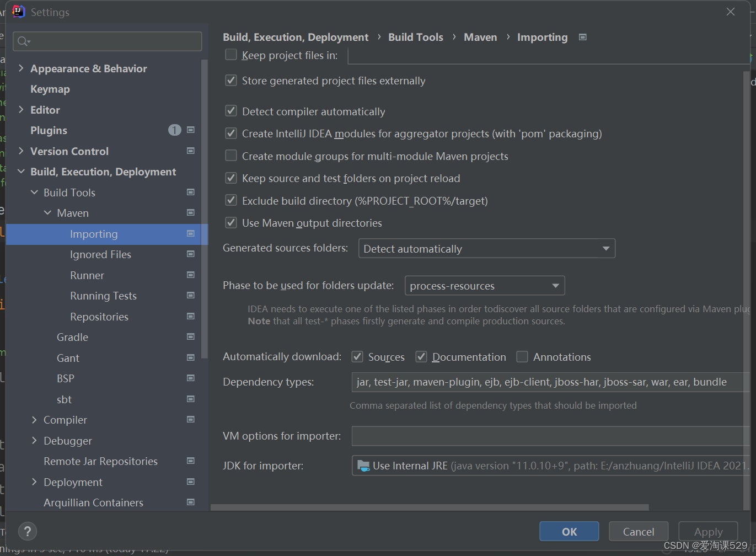Viewport: 756px width, 556px height.
Task: Open the Phase for folders update dropdown
Action: (x=485, y=285)
